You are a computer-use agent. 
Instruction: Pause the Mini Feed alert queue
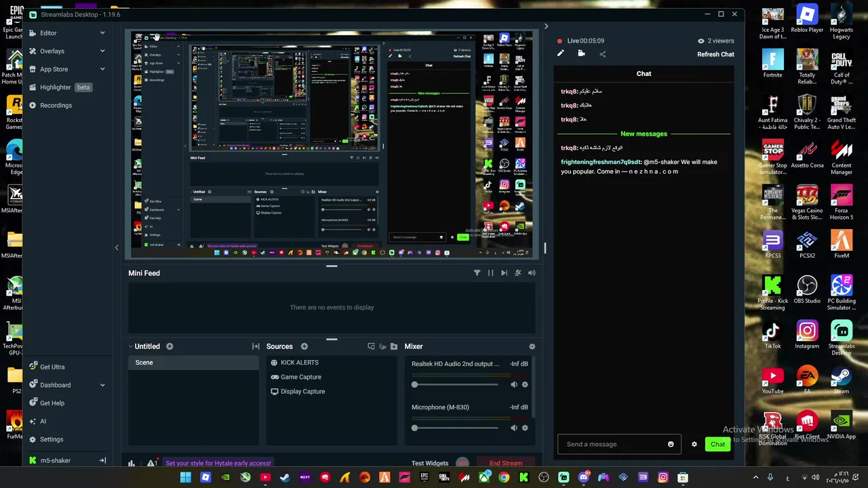point(491,272)
